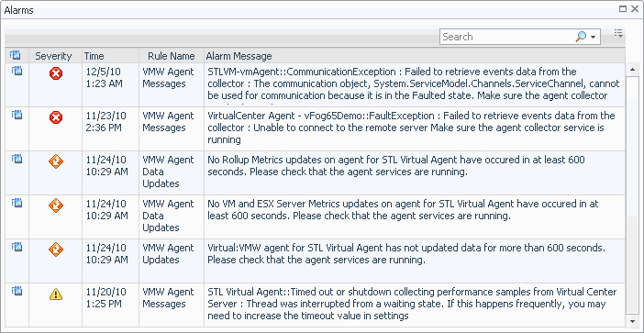Sort alarms by Severity column header

[x=53, y=56]
